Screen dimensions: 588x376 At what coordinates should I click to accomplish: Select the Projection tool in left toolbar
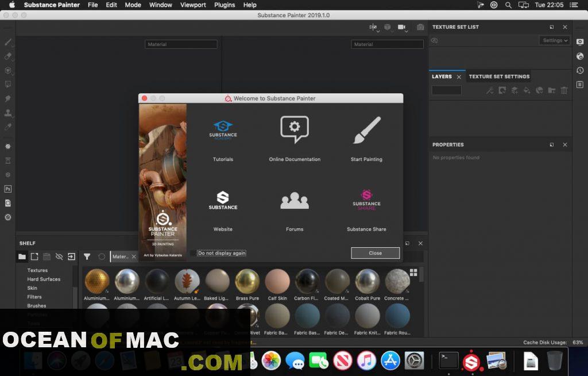coord(8,71)
